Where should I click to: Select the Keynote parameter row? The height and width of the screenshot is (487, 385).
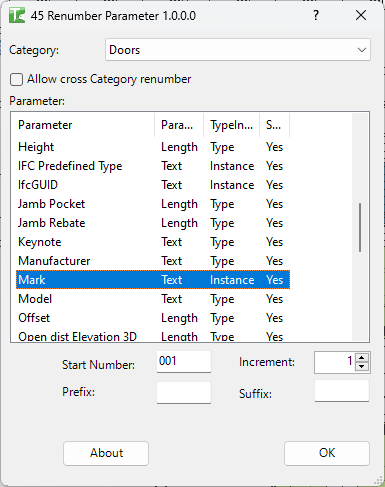pyautogui.click(x=153, y=242)
